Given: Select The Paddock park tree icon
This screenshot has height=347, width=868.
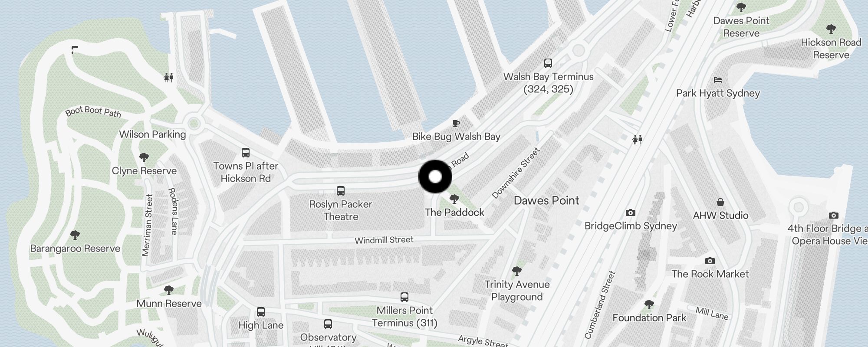Looking at the screenshot, I should pos(454,199).
